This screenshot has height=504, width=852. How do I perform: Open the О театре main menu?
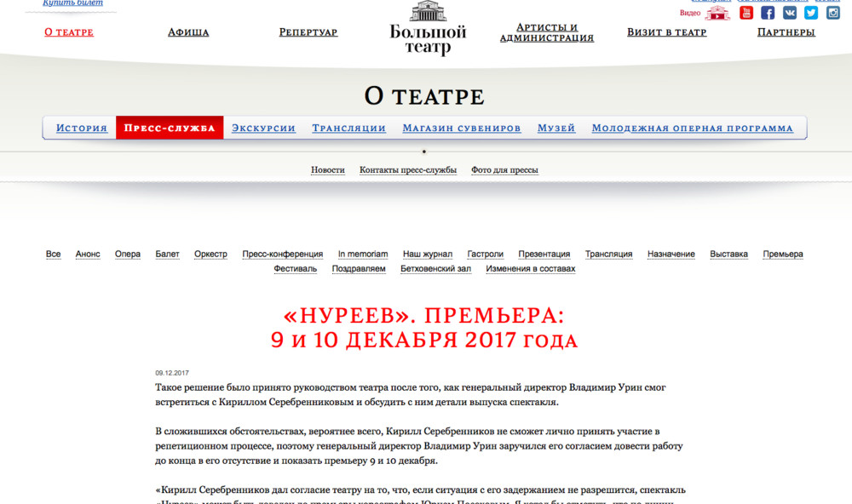pos(69,32)
